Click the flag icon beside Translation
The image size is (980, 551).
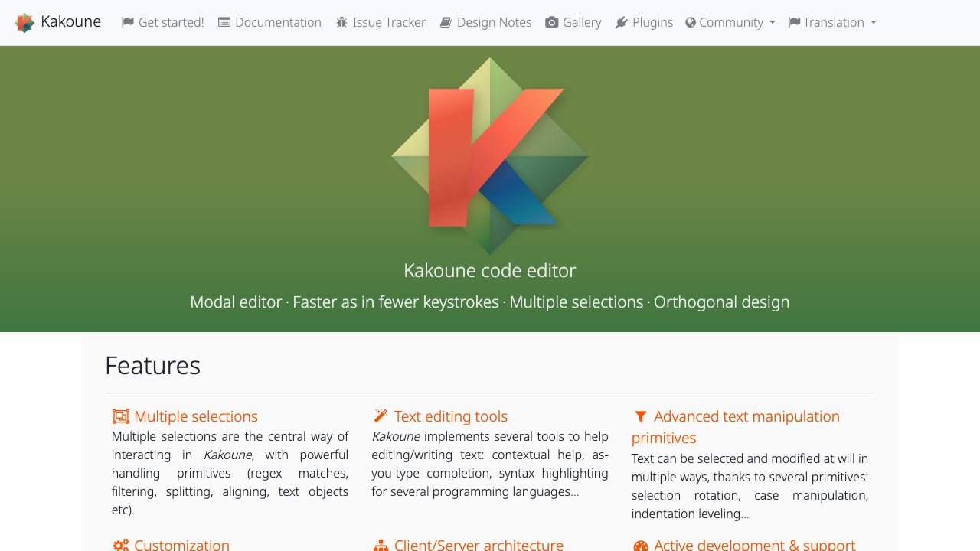coord(794,22)
